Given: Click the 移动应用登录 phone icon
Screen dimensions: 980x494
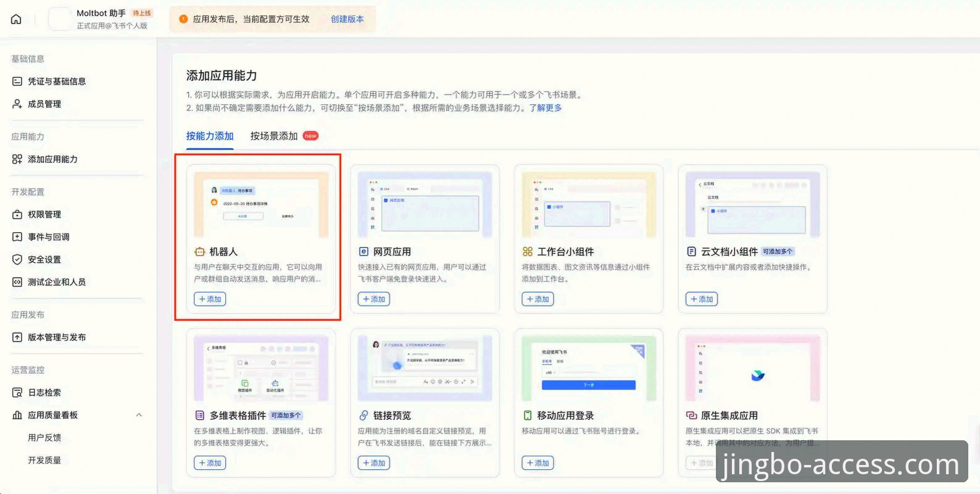Looking at the screenshot, I should (x=527, y=416).
